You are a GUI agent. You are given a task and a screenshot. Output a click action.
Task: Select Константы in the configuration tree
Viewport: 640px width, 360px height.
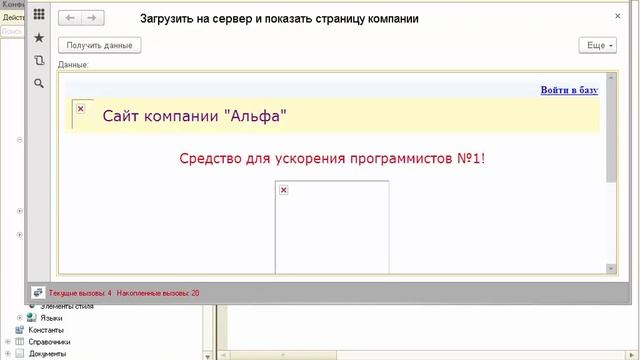point(46,330)
